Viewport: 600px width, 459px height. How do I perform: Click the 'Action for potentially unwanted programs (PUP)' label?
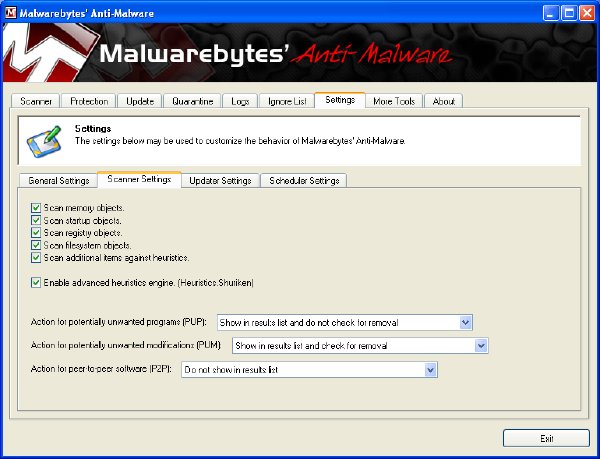click(x=119, y=322)
